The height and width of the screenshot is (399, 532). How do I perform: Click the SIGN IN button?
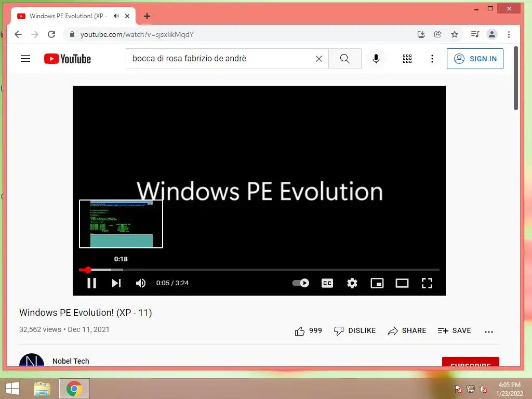(x=475, y=59)
